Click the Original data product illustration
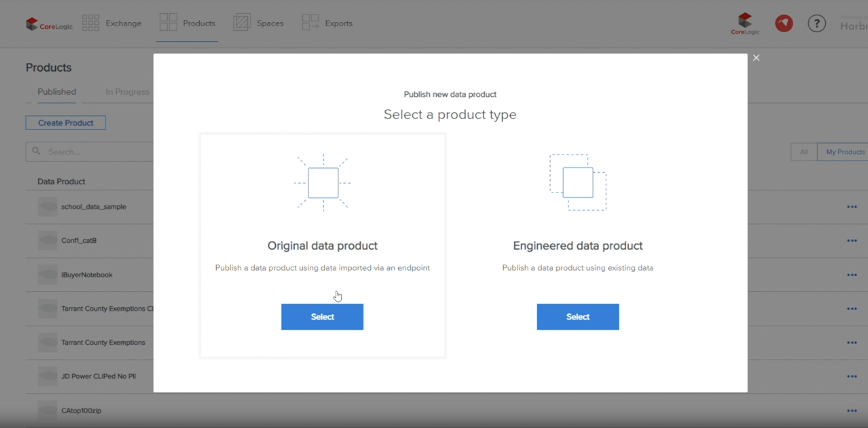This screenshot has height=428, width=868. tap(323, 182)
